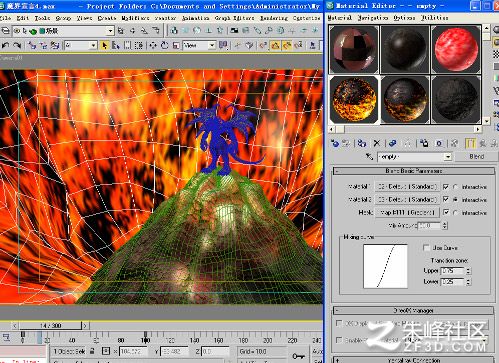Select the Mask Interactive radio button
This screenshot has width=499, height=363.
455,213
